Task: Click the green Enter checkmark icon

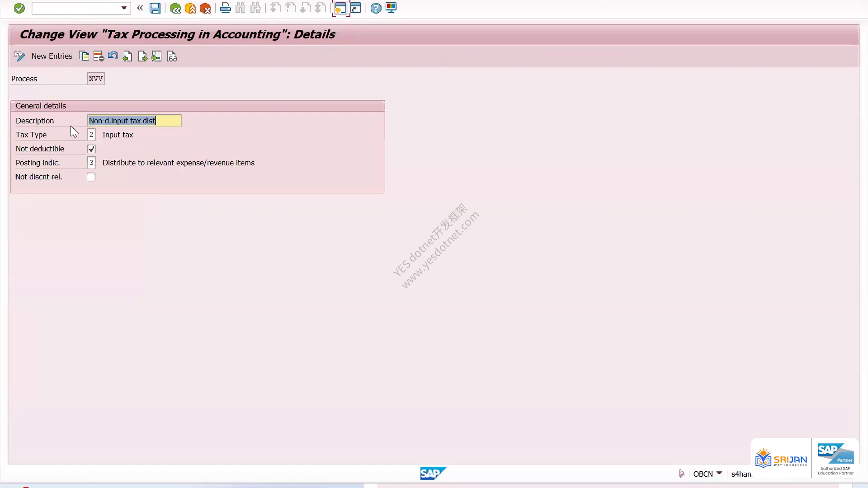Action: 19,8
